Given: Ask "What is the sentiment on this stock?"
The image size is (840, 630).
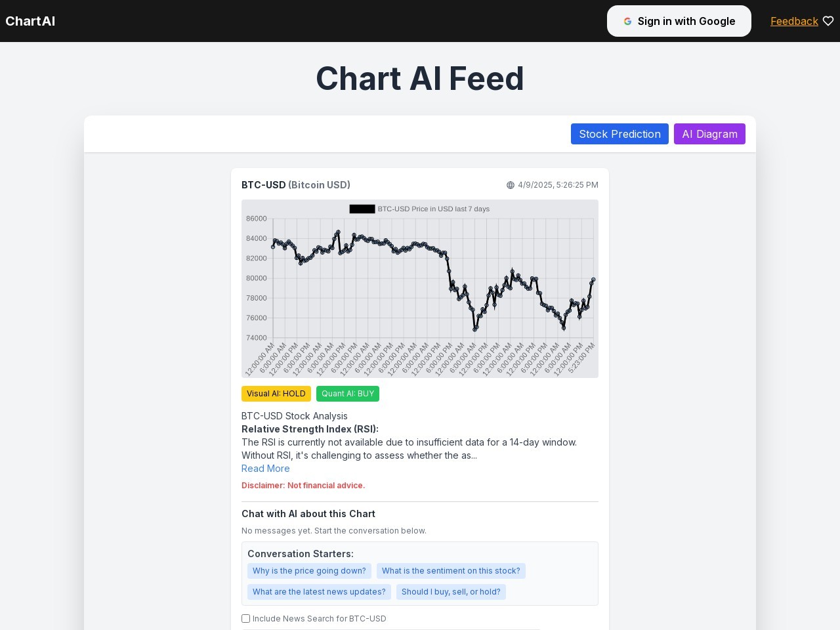Looking at the screenshot, I should (x=451, y=571).
